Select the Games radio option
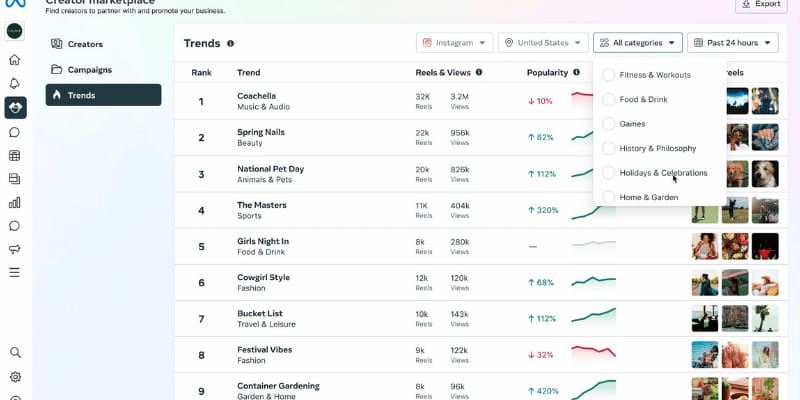 pyautogui.click(x=608, y=124)
